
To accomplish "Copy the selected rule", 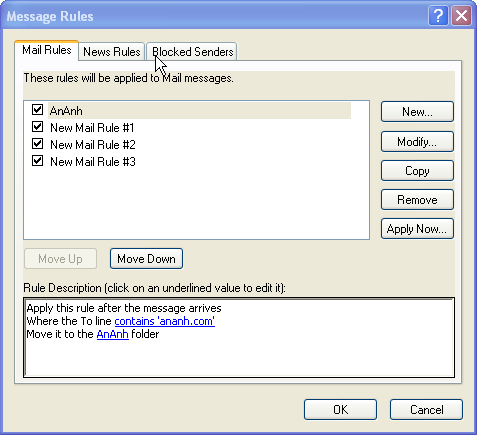I will tap(417, 171).
